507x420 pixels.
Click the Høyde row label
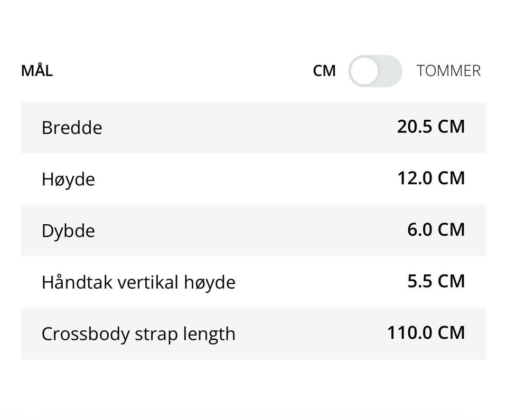click(68, 179)
